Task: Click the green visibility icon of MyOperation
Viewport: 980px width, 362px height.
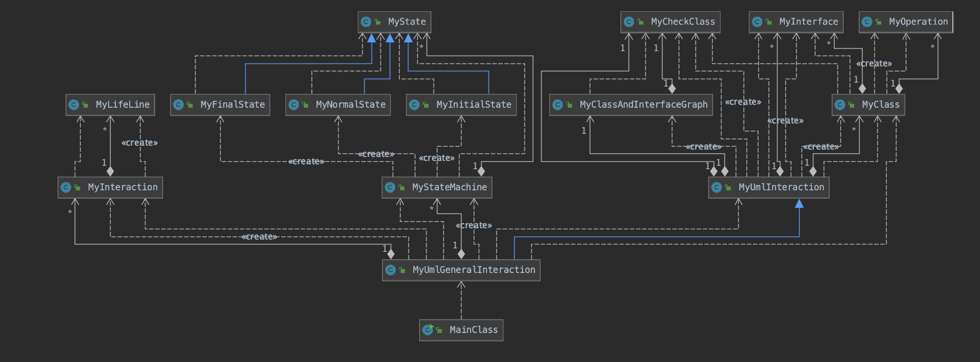Action: click(878, 22)
